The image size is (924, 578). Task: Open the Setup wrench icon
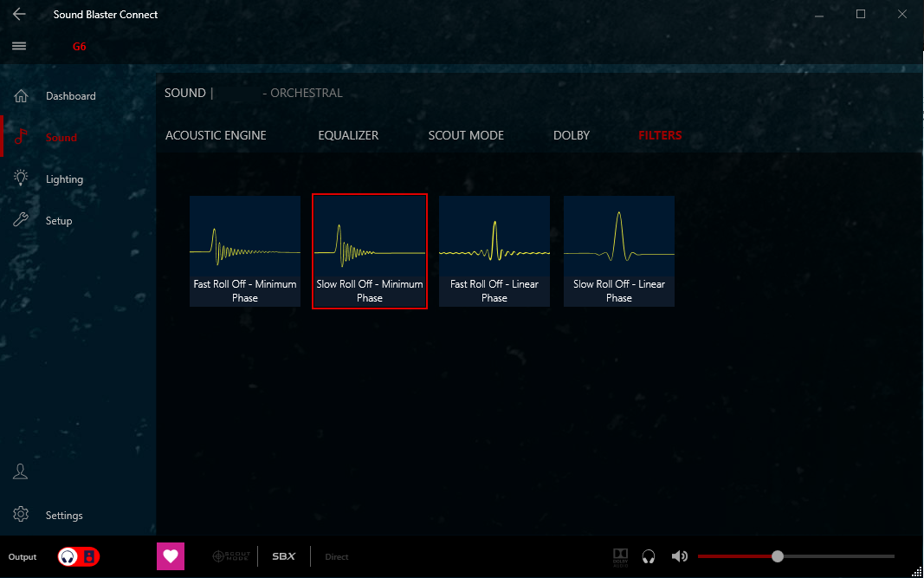click(21, 220)
